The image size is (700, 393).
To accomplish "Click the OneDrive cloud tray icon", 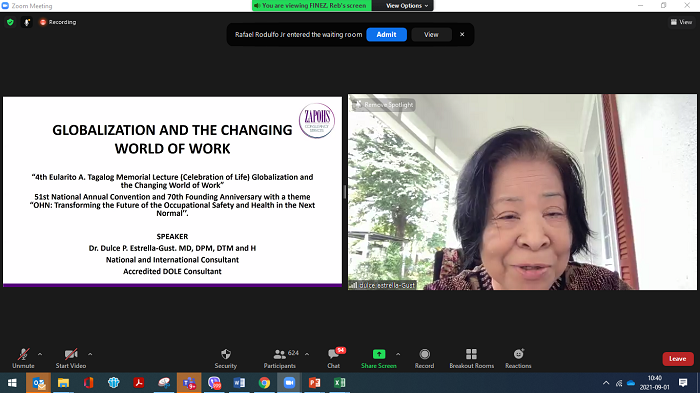I will [x=631, y=383].
